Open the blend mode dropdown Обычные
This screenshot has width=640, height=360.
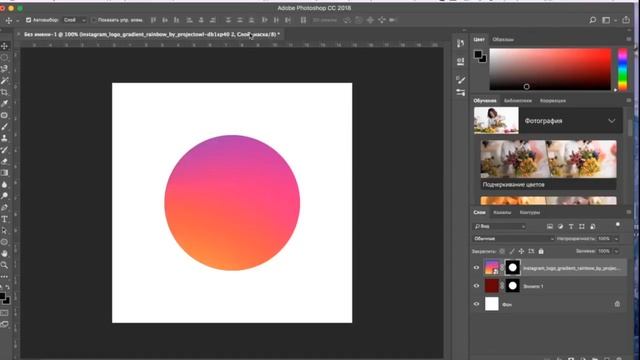(x=513, y=239)
